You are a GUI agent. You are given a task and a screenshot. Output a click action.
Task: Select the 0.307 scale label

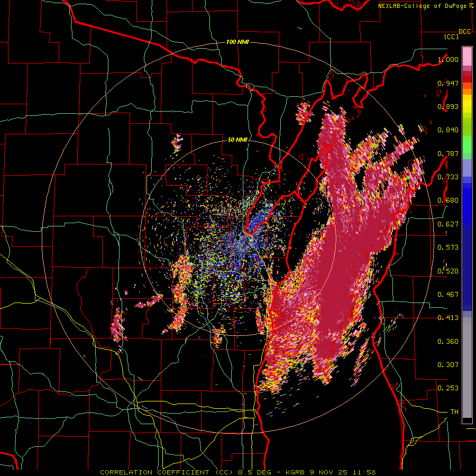(448, 364)
